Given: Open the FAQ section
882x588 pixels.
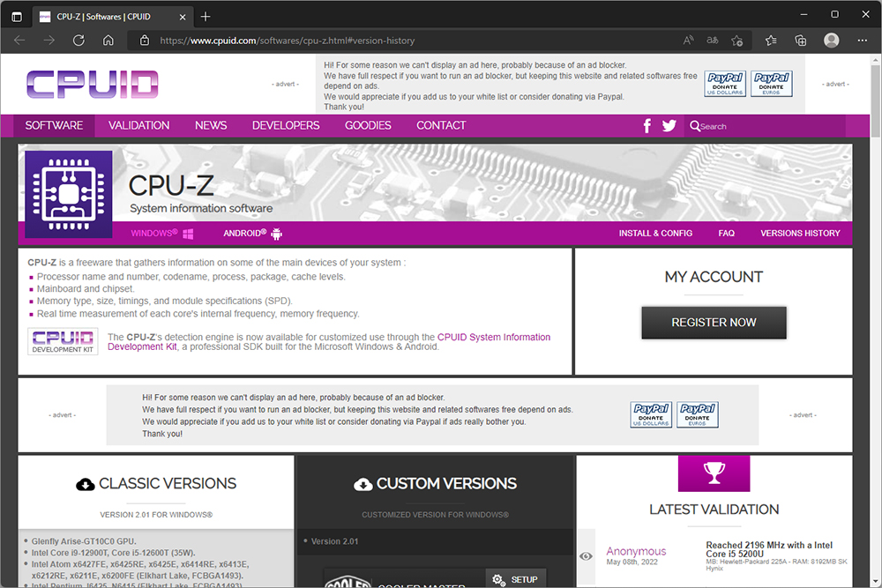Looking at the screenshot, I should pyautogui.click(x=726, y=234).
